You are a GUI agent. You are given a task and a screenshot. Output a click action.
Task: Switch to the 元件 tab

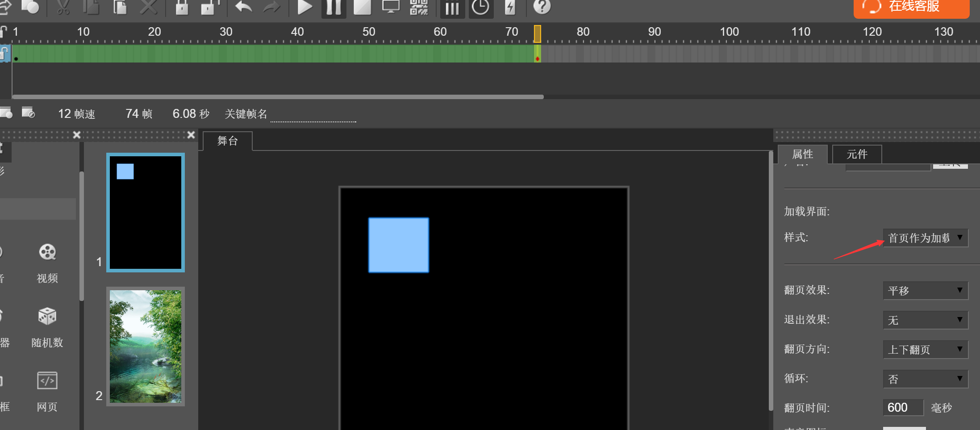857,154
